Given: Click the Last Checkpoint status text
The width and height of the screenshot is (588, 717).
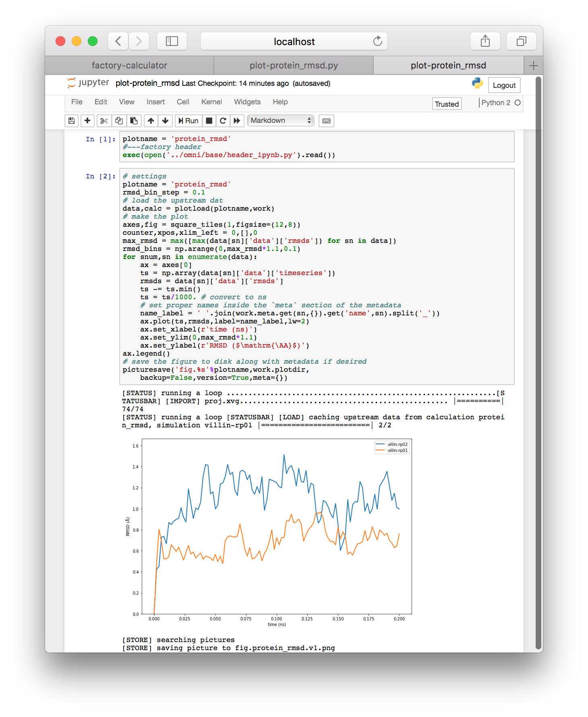Looking at the screenshot, I should 235,83.
